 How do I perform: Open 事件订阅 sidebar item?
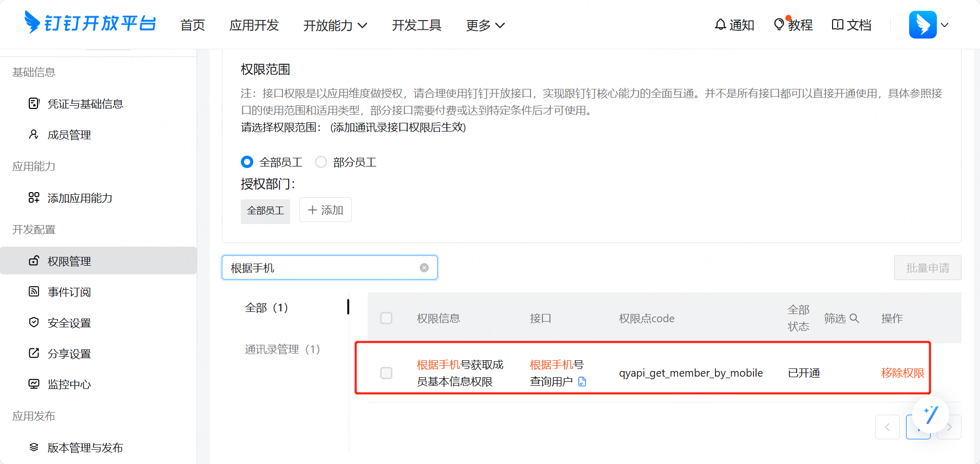[x=98, y=292]
